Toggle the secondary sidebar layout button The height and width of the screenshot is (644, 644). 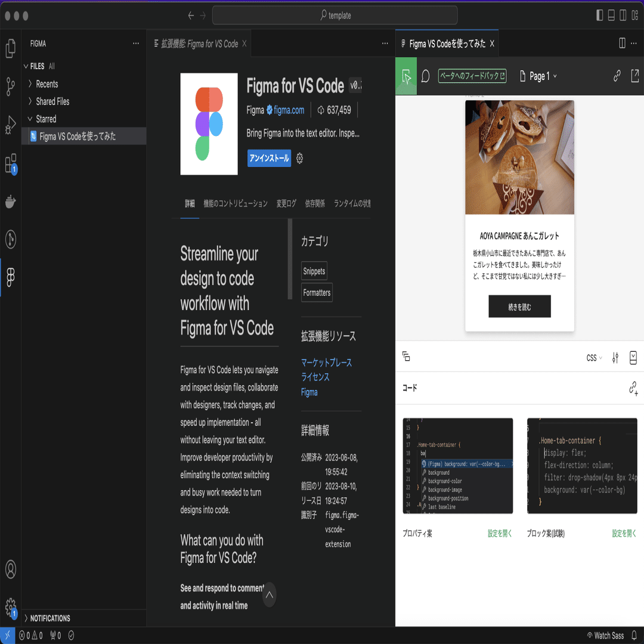click(623, 15)
